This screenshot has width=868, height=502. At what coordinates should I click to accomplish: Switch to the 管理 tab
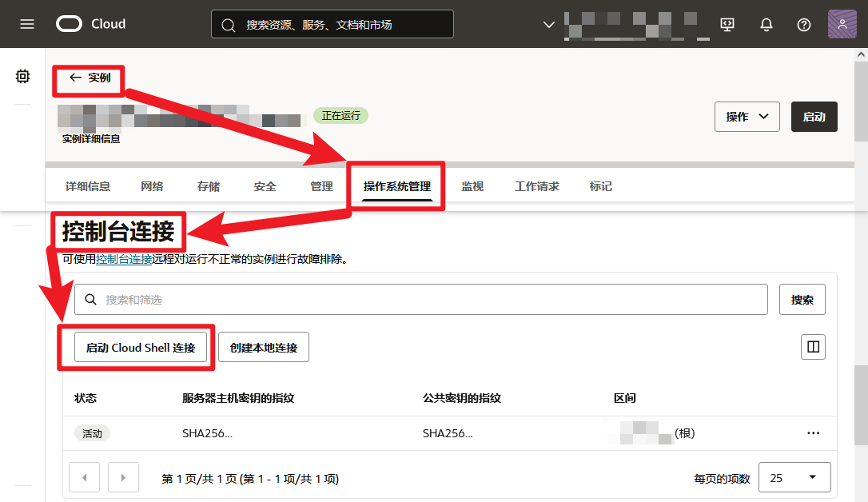tap(321, 186)
